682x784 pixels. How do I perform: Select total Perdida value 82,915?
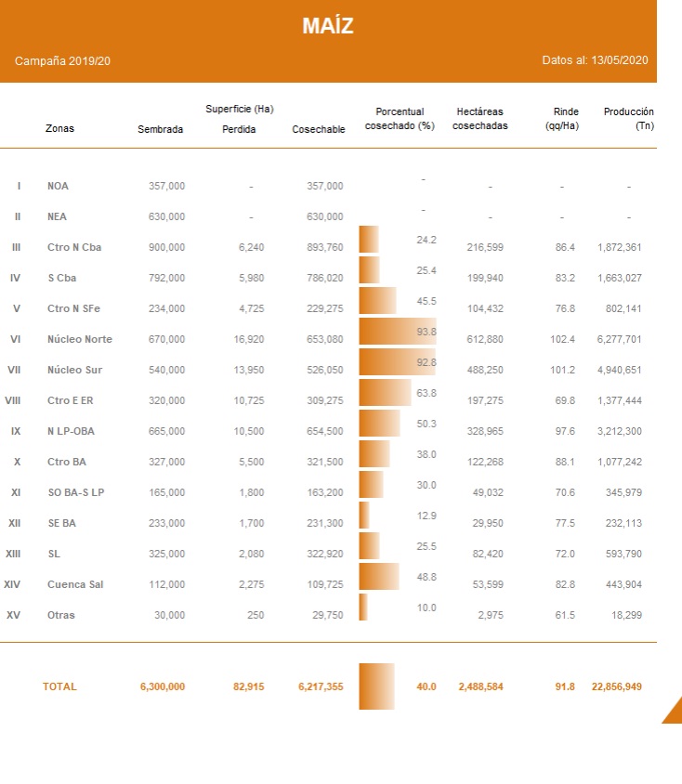250,686
